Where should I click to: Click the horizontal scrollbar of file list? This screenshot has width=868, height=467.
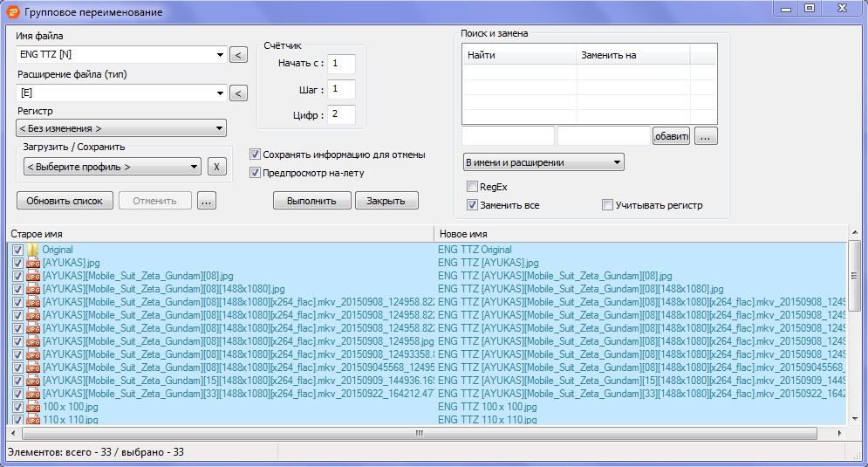click(419, 433)
